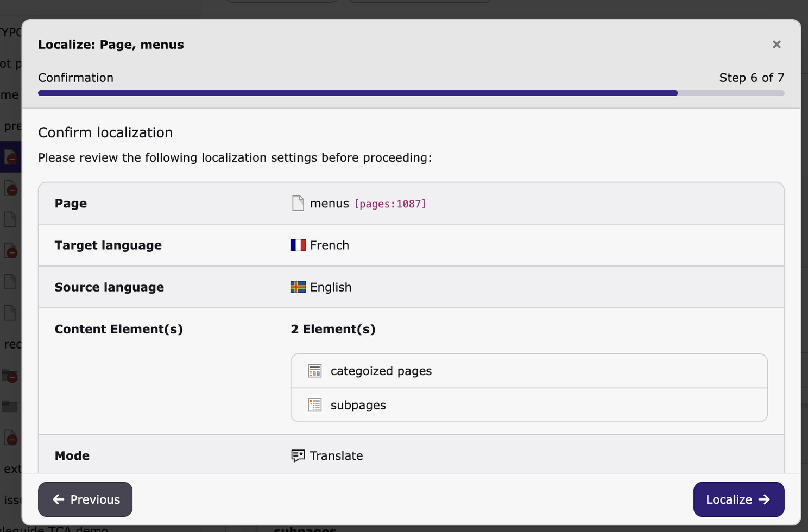
Task: Close the Localize dialog with X
Action: pyautogui.click(x=777, y=45)
